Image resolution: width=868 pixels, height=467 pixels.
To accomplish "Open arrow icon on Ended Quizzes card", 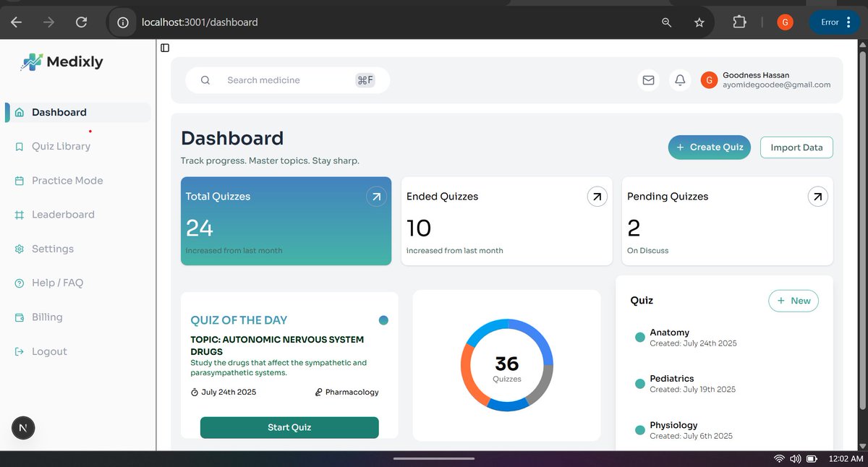I will pos(597,196).
